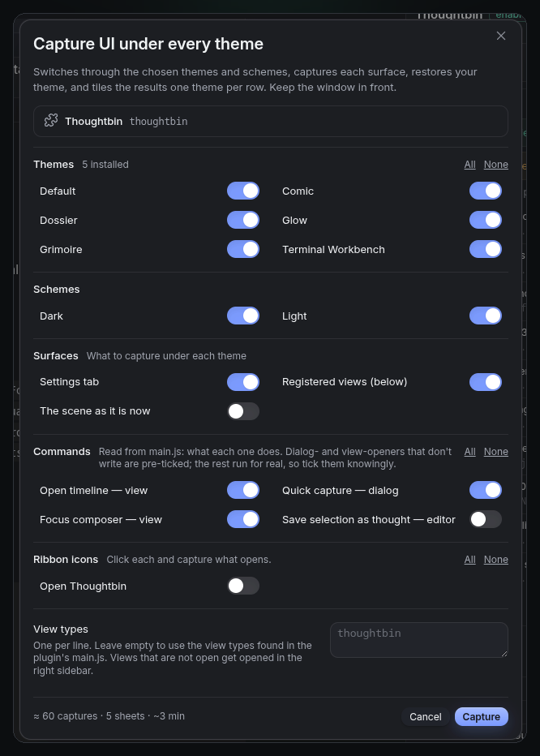Enable Save selection as thought command
Image resolution: width=540 pixels, height=756 pixels.
[x=486, y=519]
